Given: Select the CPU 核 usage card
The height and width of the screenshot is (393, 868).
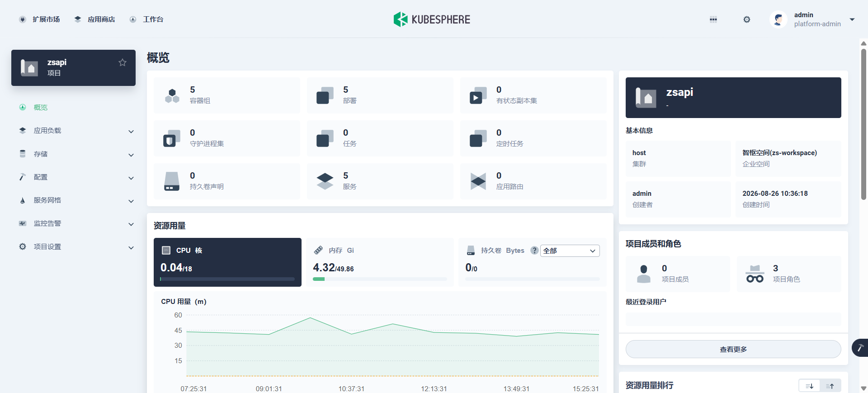Looking at the screenshot, I should (x=227, y=262).
